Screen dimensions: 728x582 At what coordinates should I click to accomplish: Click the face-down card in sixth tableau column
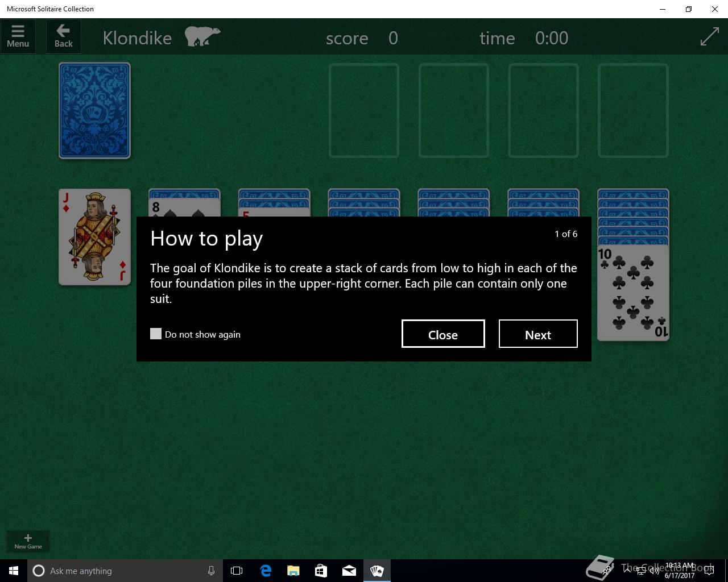[544, 203]
